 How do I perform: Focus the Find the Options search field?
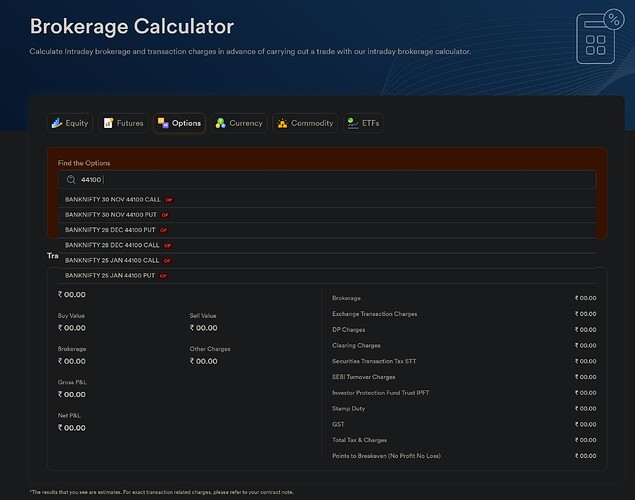point(327,180)
